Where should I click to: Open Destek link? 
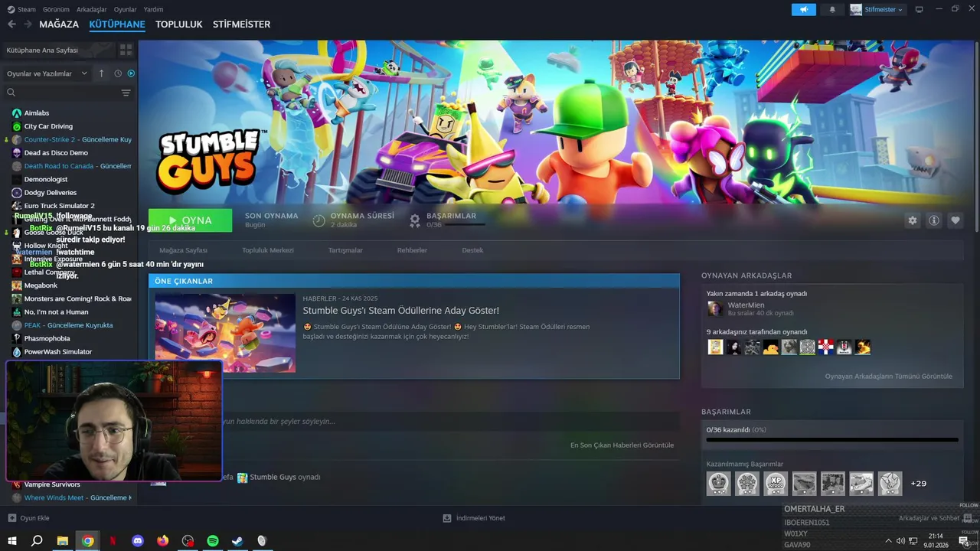pos(472,250)
